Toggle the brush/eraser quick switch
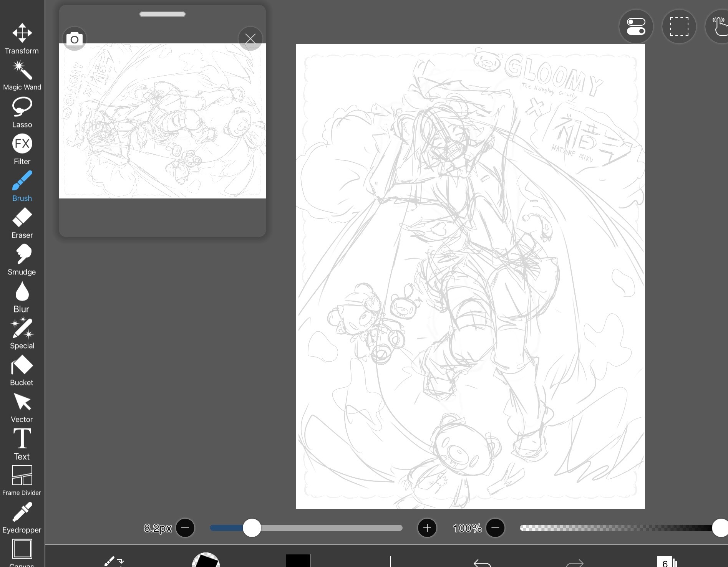728x567 pixels. click(114, 561)
